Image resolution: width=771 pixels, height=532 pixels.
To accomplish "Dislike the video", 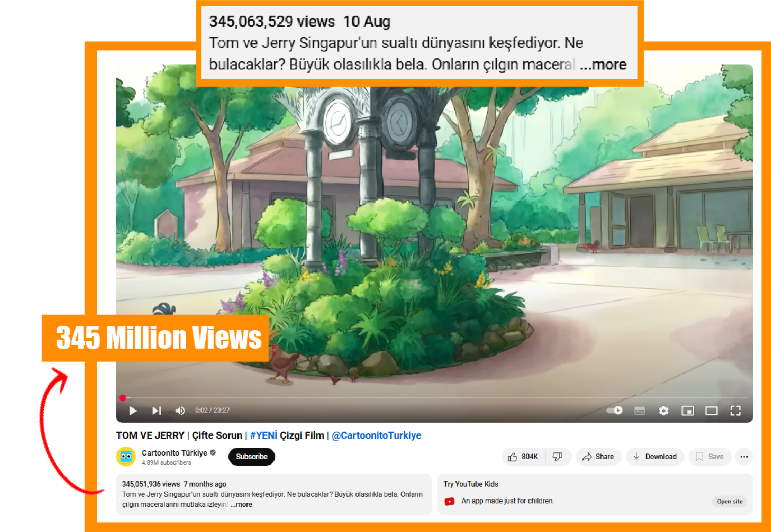I will point(557,457).
